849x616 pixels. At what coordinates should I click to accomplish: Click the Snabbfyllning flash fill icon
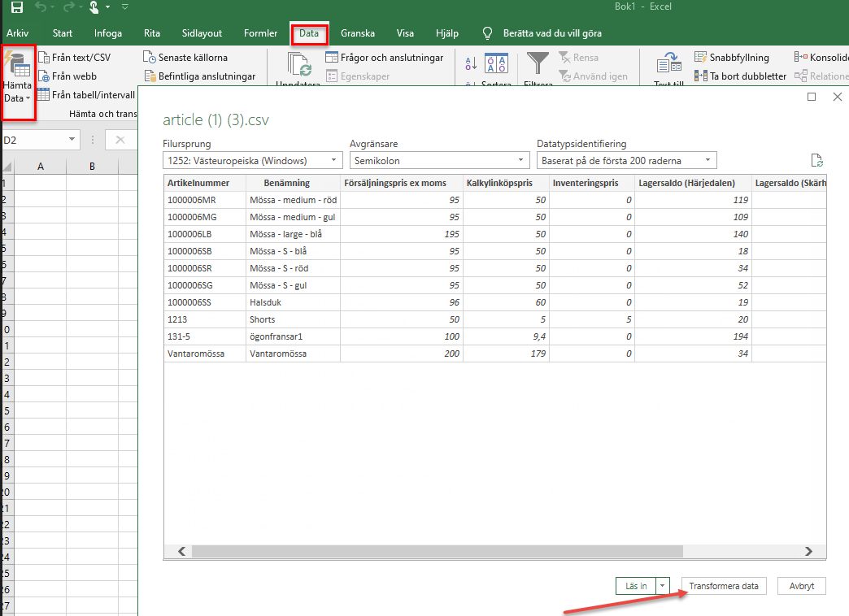(701, 58)
